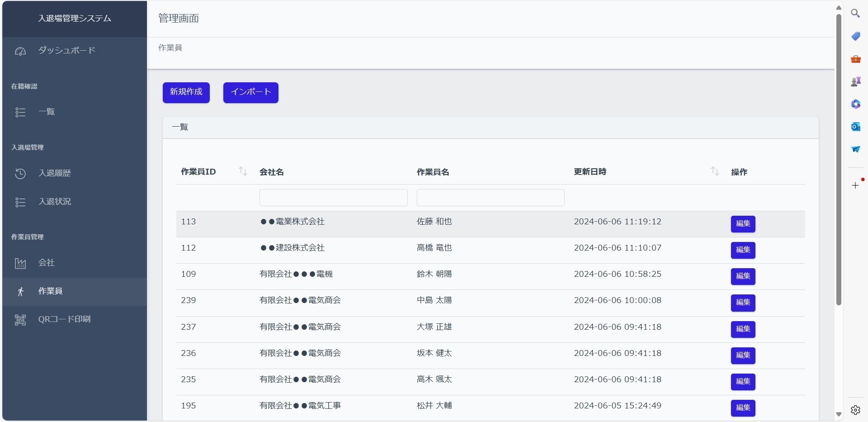868x422 pixels.
Task: Click the 新規作成 button
Action: point(186,92)
